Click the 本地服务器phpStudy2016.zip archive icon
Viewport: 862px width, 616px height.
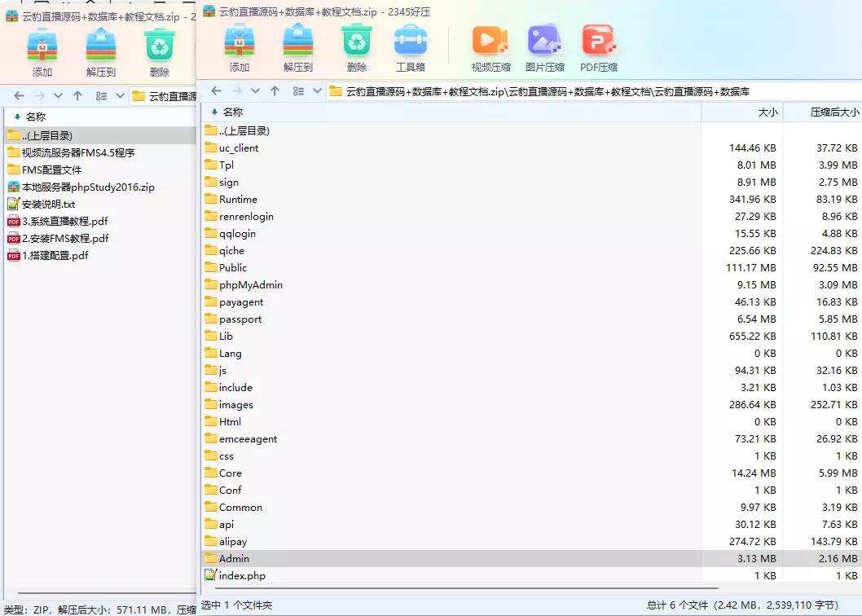(14, 187)
